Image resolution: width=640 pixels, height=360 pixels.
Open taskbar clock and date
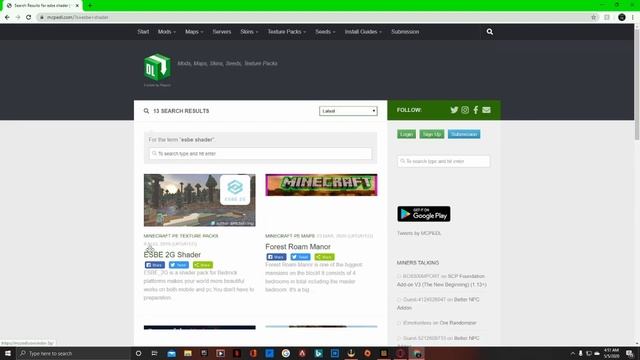611,353
